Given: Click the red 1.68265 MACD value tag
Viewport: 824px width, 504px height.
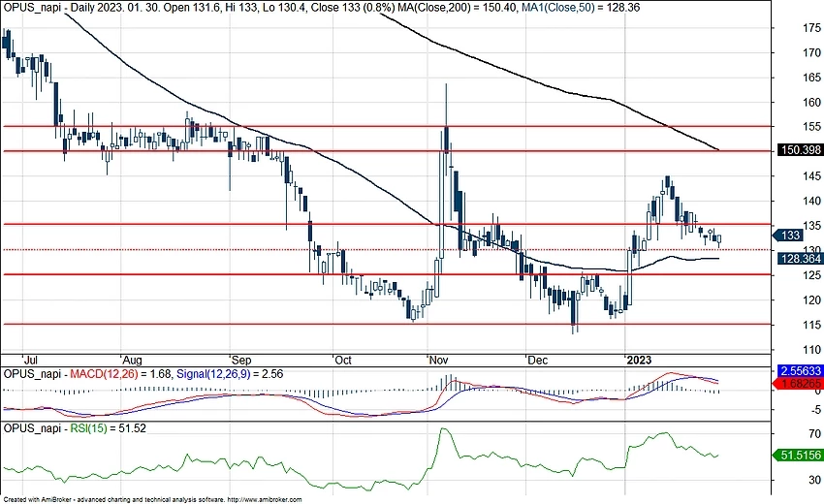Looking at the screenshot, I should (801, 385).
